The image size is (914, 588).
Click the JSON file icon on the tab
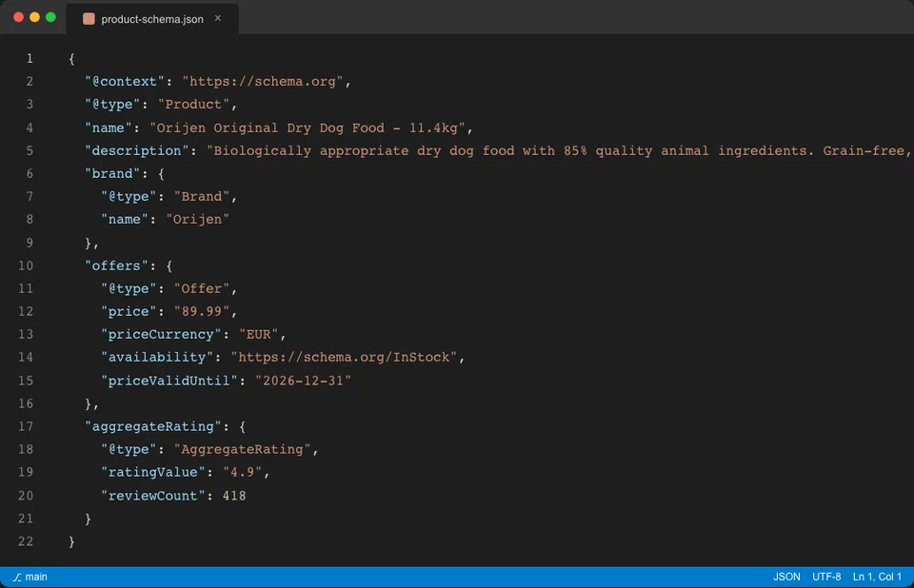coord(88,18)
